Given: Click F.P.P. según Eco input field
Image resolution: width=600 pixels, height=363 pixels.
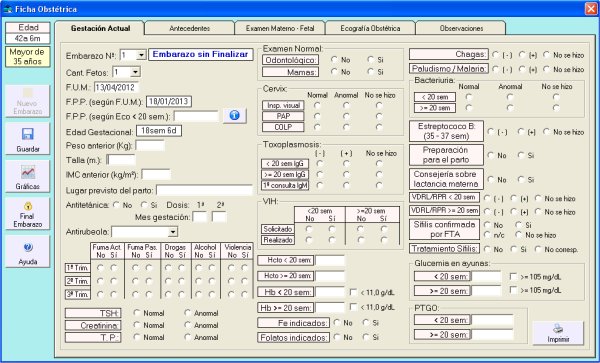Looking at the screenshot, I should click(196, 116).
